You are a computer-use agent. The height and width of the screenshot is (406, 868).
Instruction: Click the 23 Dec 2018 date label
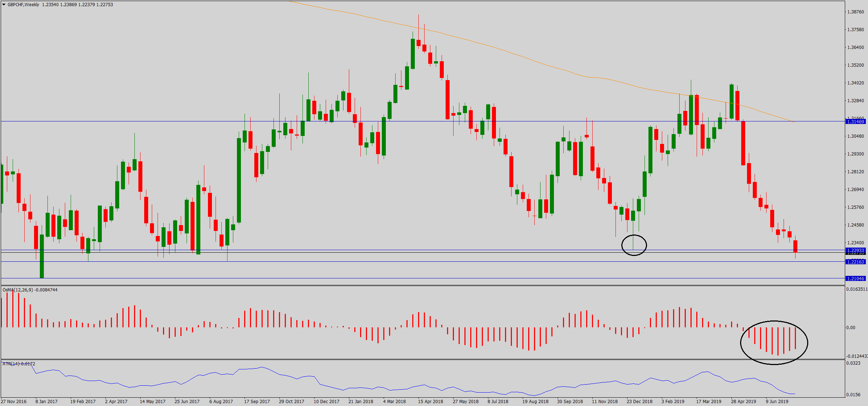click(x=639, y=401)
